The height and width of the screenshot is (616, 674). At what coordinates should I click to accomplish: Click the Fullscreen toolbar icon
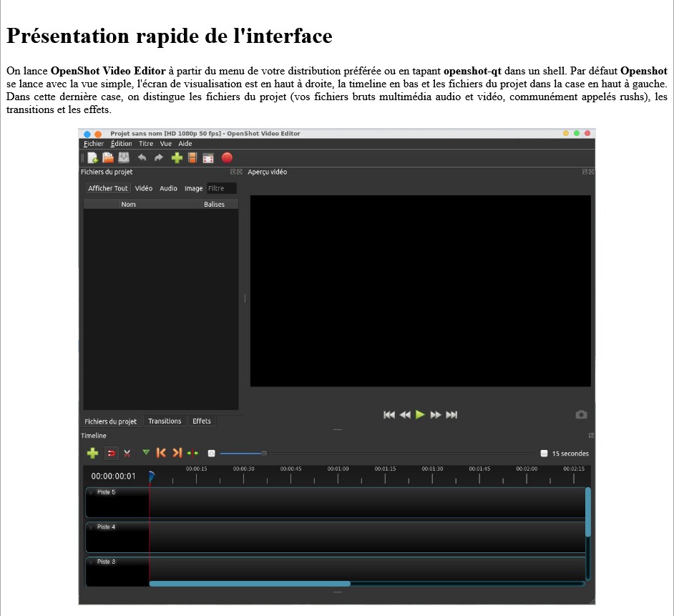coord(208,158)
